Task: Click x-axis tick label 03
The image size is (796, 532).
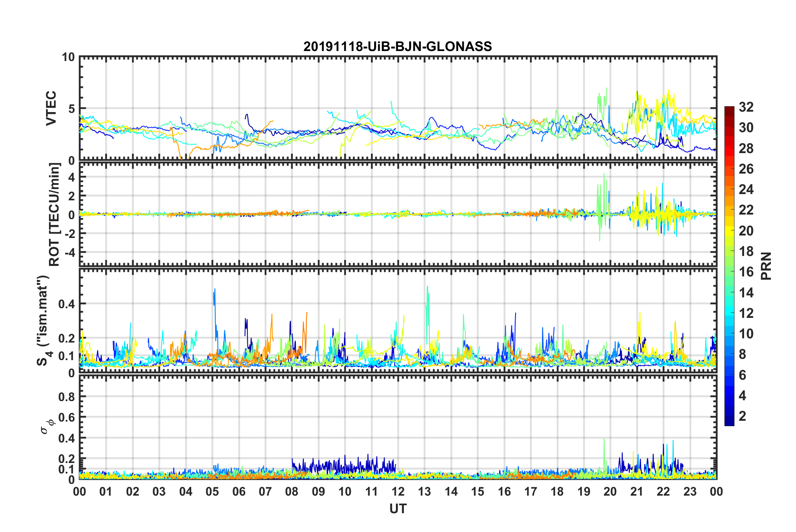Action: (159, 491)
